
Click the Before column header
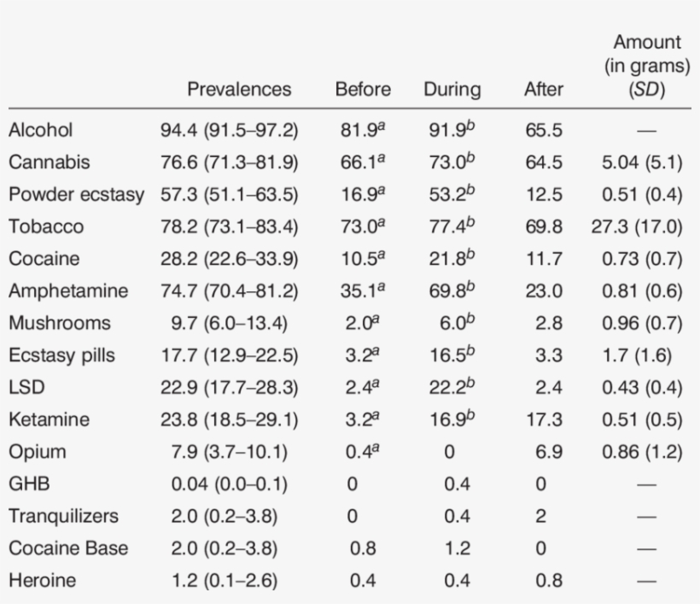tap(363, 89)
